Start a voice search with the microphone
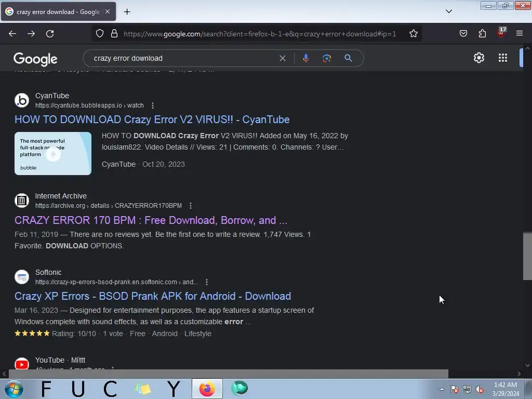This screenshot has width=532, height=399. click(305, 58)
